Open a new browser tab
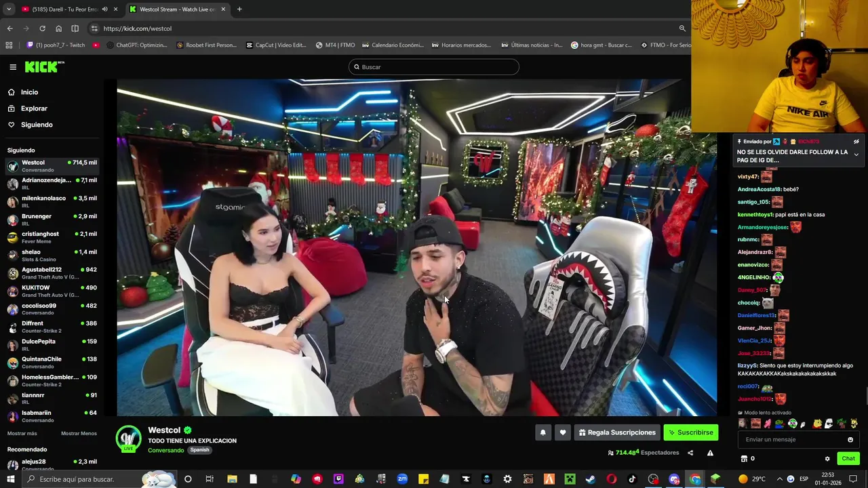Screen dimensions: 868x488 (239, 9)
